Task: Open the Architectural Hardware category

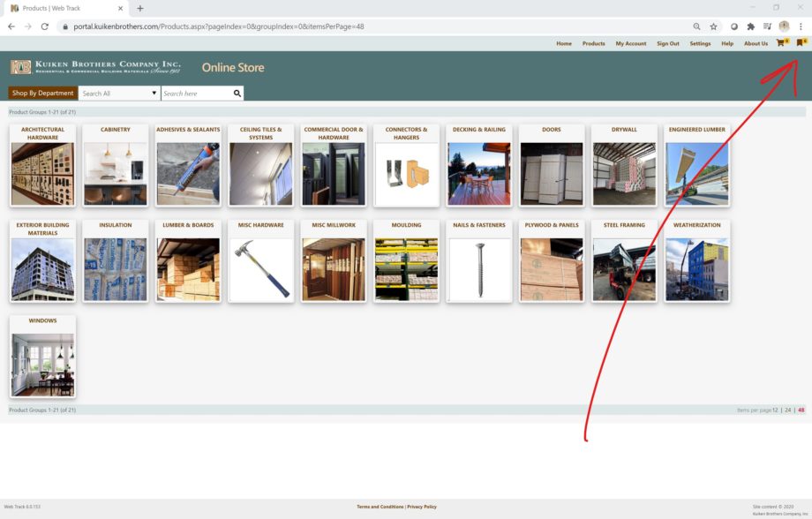Action: [42, 165]
